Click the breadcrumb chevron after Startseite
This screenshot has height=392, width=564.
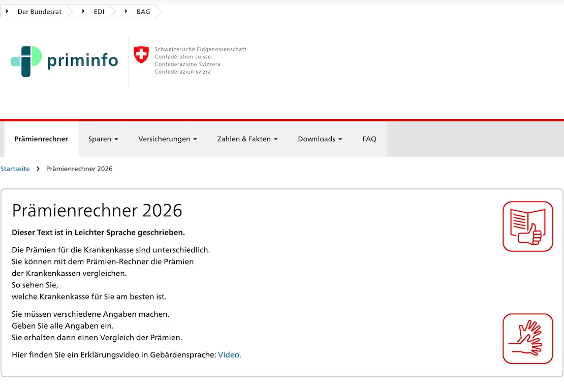tap(38, 169)
